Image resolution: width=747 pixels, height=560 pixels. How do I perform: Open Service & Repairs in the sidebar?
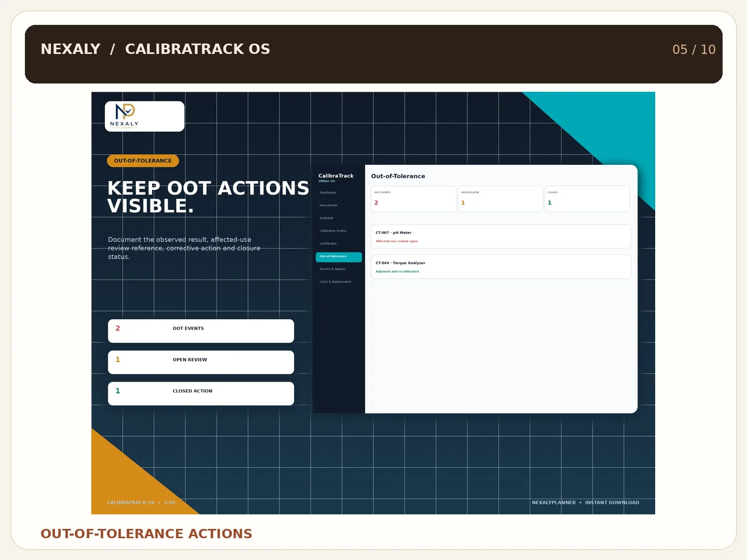(333, 269)
